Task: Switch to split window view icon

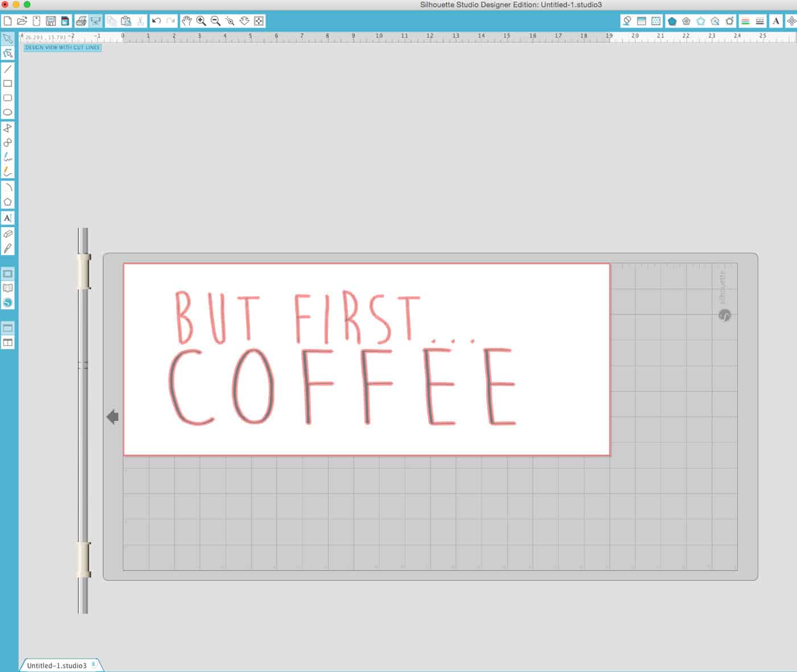Action: pyautogui.click(x=7, y=342)
